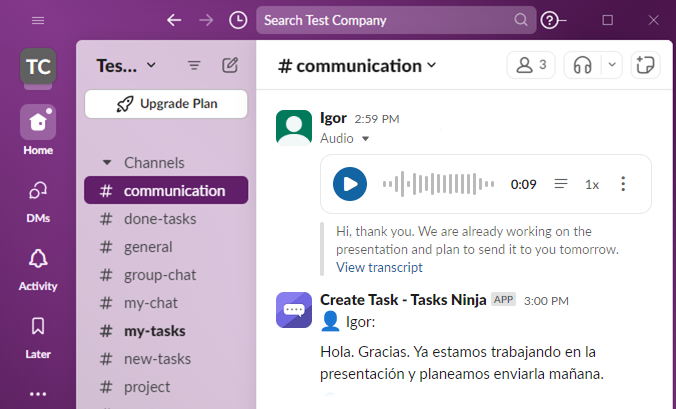Open the View transcript link
This screenshot has height=409, width=676.
[379, 267]
